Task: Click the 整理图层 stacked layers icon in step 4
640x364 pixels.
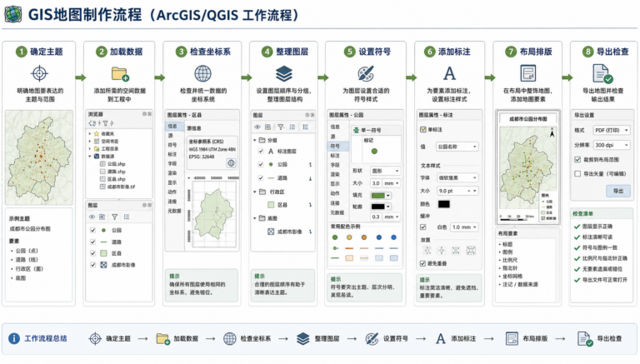Action: click(x=283, y=74)
